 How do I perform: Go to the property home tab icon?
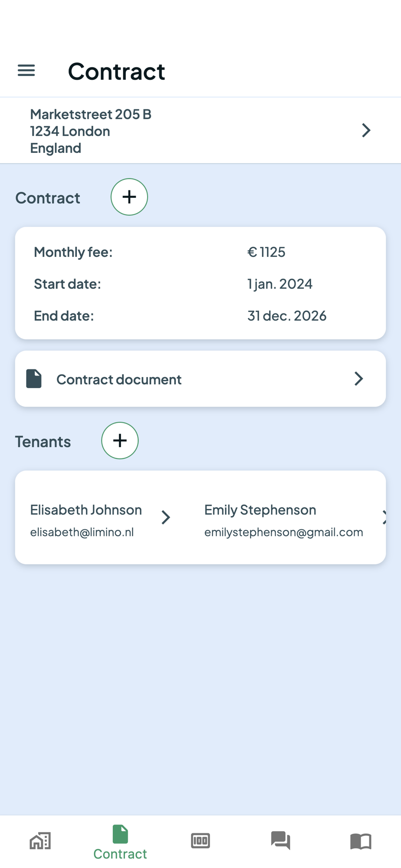pos(40,841)
